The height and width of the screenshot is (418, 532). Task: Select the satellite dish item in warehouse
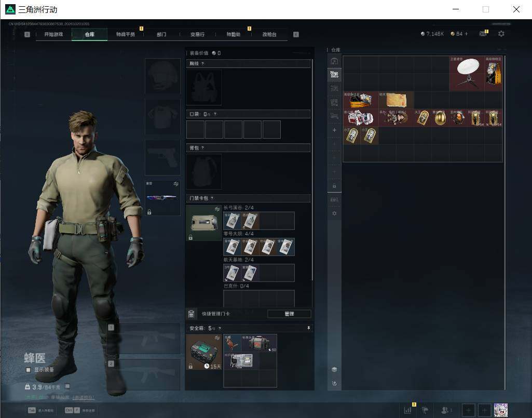tap(467, 74)
